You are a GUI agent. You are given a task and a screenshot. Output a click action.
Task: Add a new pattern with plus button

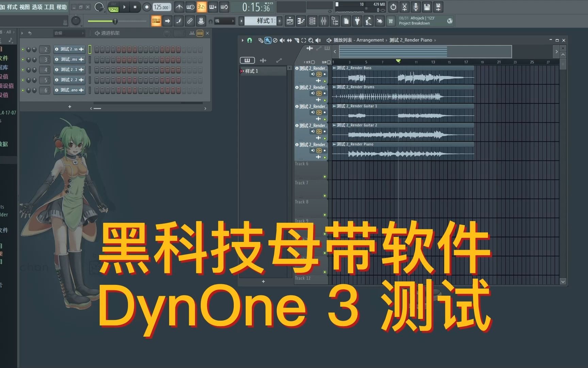pyautogui.click(x=280, y=21)
